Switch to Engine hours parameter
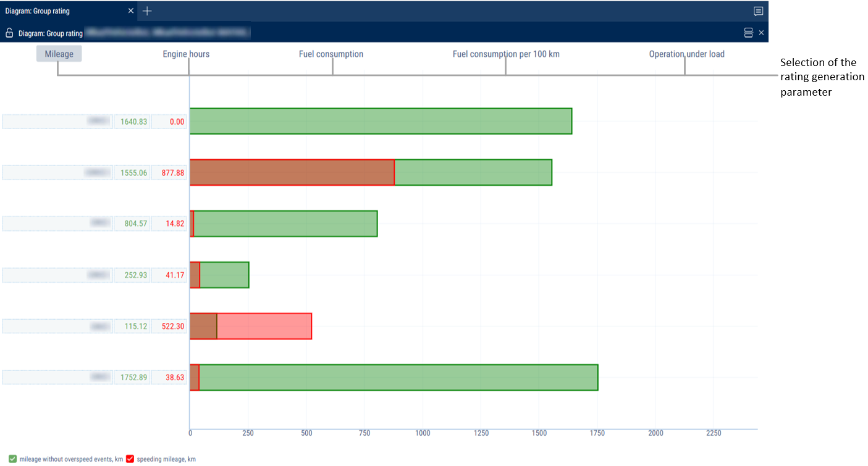Image resolution: width=868 pixels, height=466 pixels. pyautogui.click(x=186, y=54)
